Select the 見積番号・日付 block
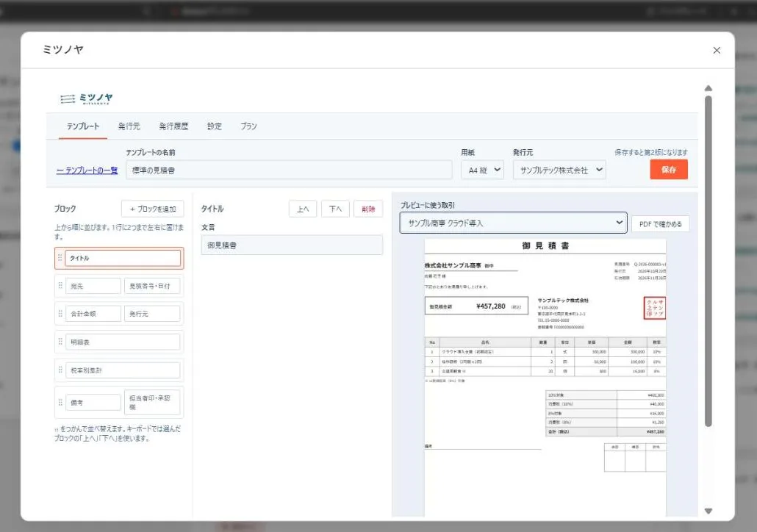This screenshot has height=532, width=757. click(152, 286)
